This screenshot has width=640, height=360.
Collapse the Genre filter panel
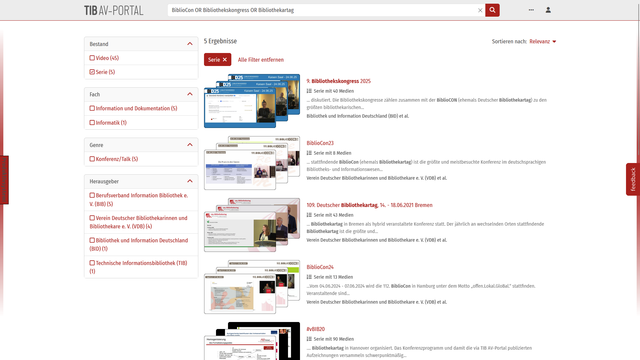(190, 145)
